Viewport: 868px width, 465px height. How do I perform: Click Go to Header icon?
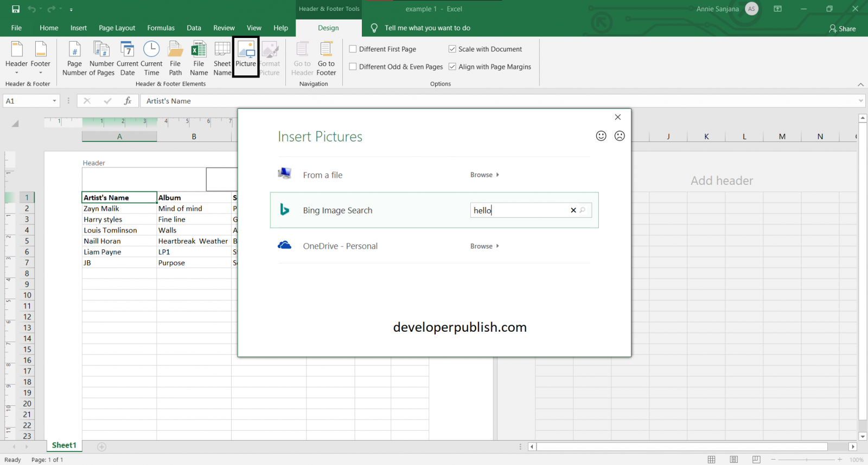(x=302, y=59)
